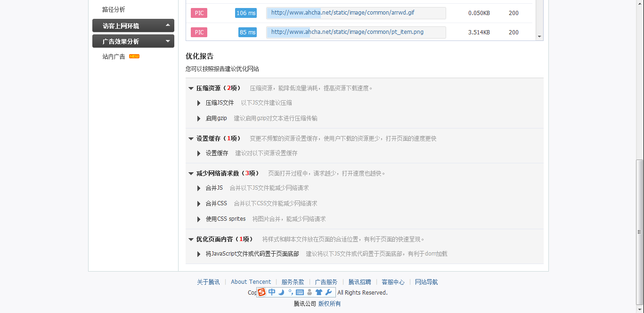644x313 pixels.
Task: Click PIC tag of pt_item.png row
Action: [199, 32]
